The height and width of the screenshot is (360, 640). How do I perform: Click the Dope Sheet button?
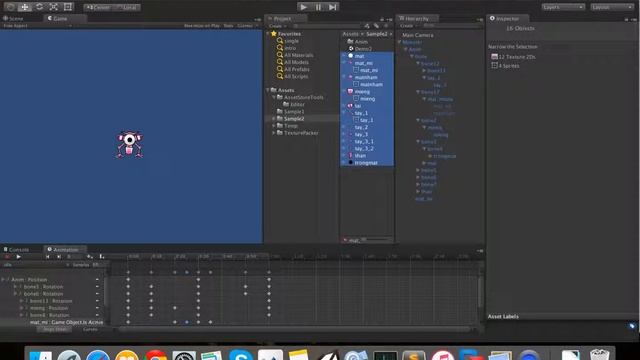point(55,329)
